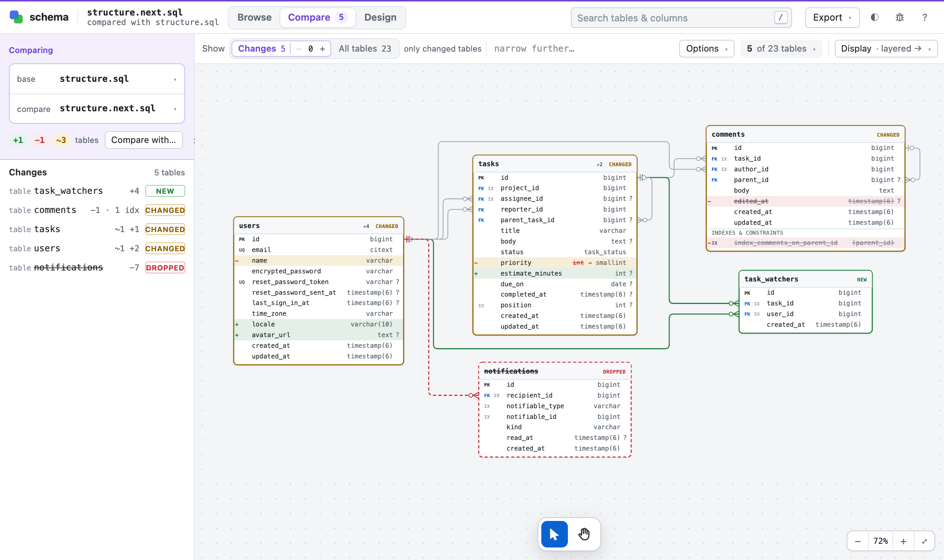
Task: Click changed tables ~3 badge
Action: pos(61,140)
